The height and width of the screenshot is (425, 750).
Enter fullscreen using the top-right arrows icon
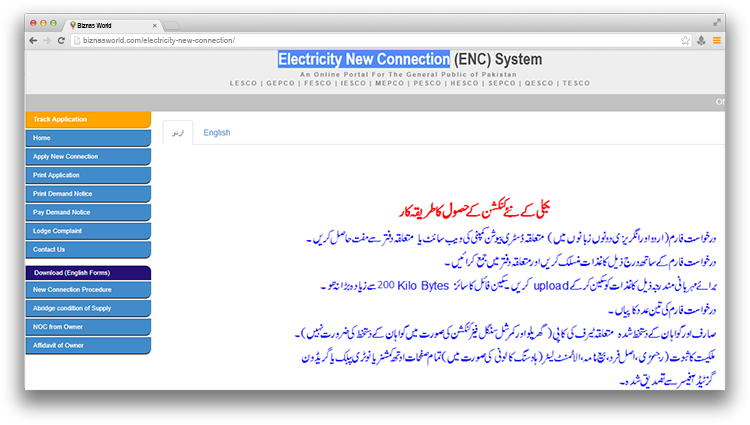coord(717,21)
